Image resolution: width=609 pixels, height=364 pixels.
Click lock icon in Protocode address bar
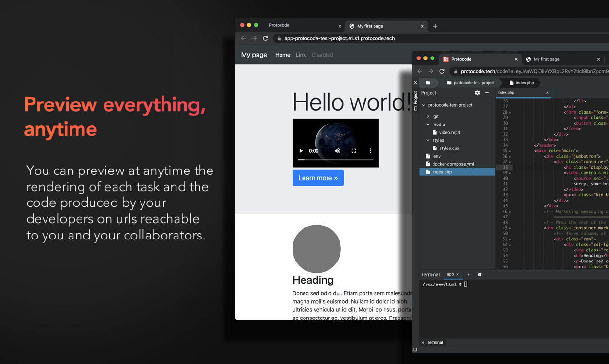click(x=455, y=71)
